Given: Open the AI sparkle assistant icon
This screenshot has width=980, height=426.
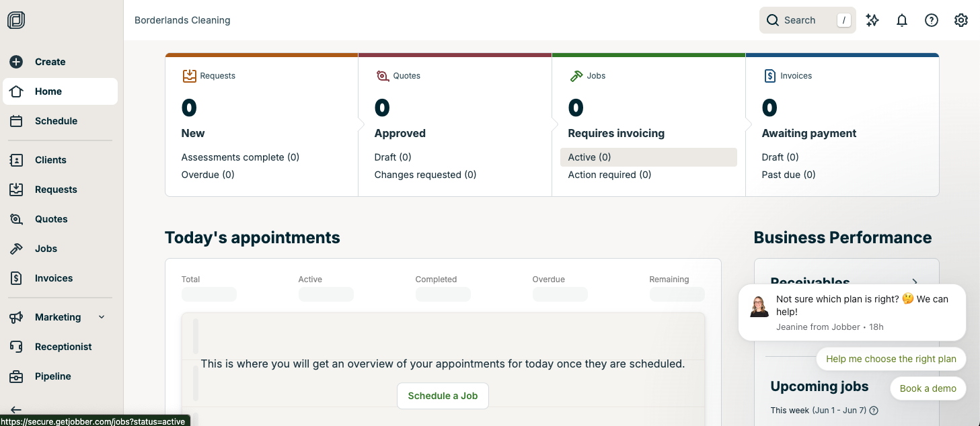Looking at the screenshot, I should point(872,20).
